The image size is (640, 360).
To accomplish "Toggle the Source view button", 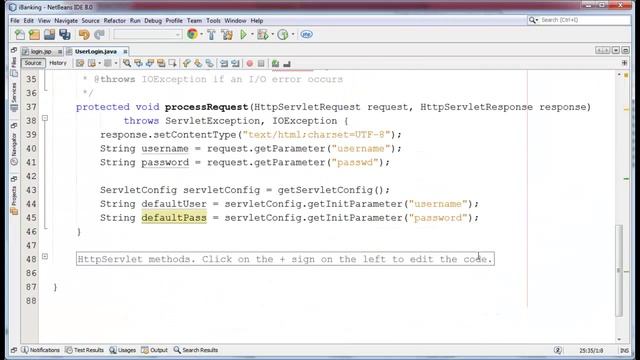I will coord(33,63).
